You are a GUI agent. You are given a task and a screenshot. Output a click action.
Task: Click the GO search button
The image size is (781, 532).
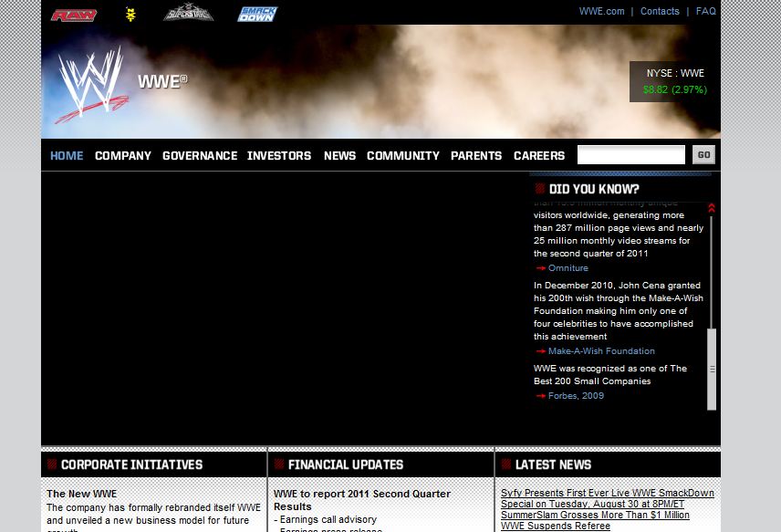click(x=703, y=155)
